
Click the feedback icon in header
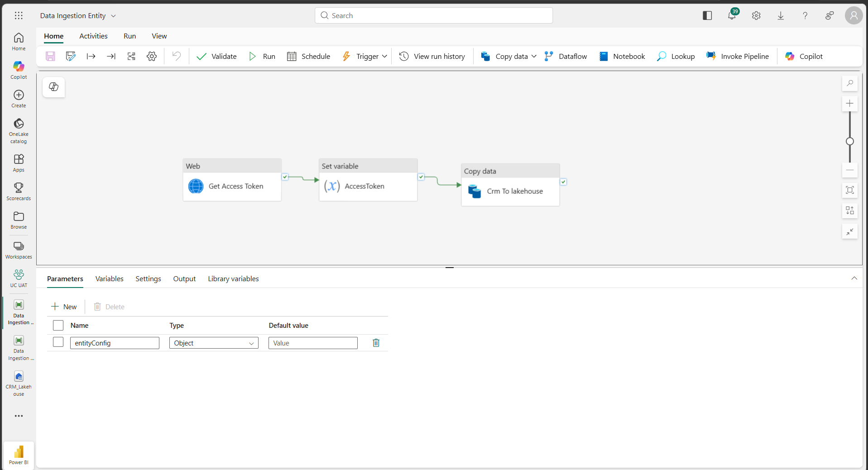click(x=830, y=15)
